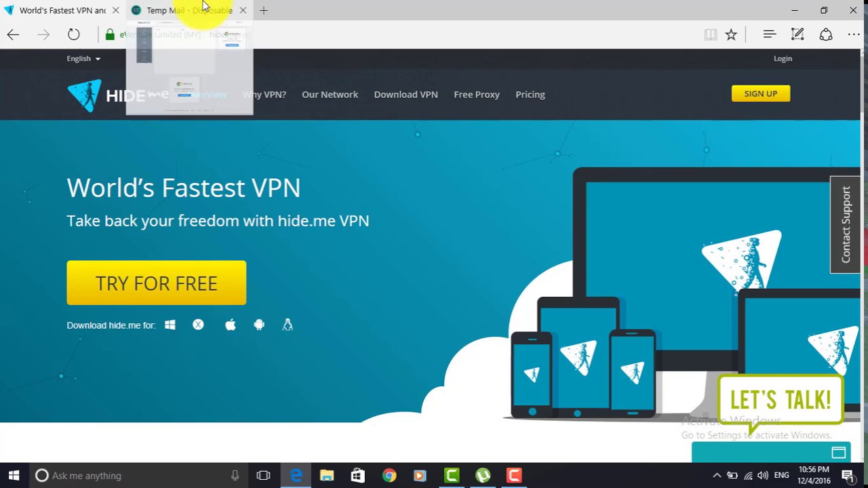Click the SIGN UP button

point(761,94)
